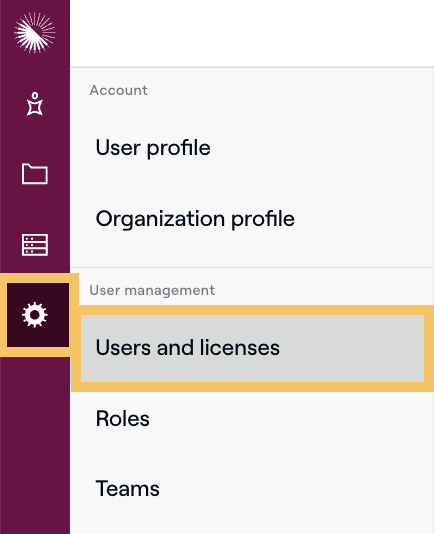434x534 pixels.
Task: Open User profile settings
Action: pyautogui.click(x=153, y=148)
